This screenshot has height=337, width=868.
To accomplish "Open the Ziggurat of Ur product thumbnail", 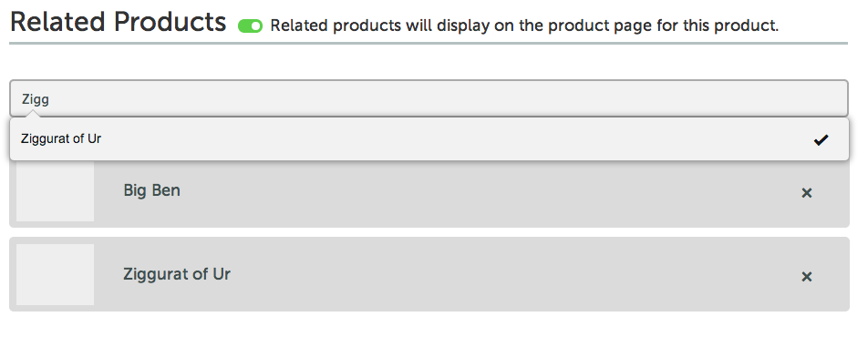I will coord(55,274).
